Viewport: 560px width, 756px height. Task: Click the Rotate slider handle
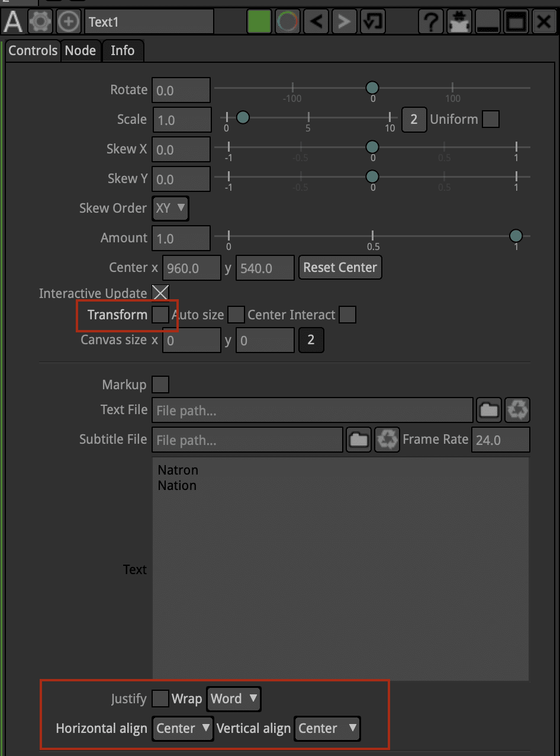click(x=372, y=88)
